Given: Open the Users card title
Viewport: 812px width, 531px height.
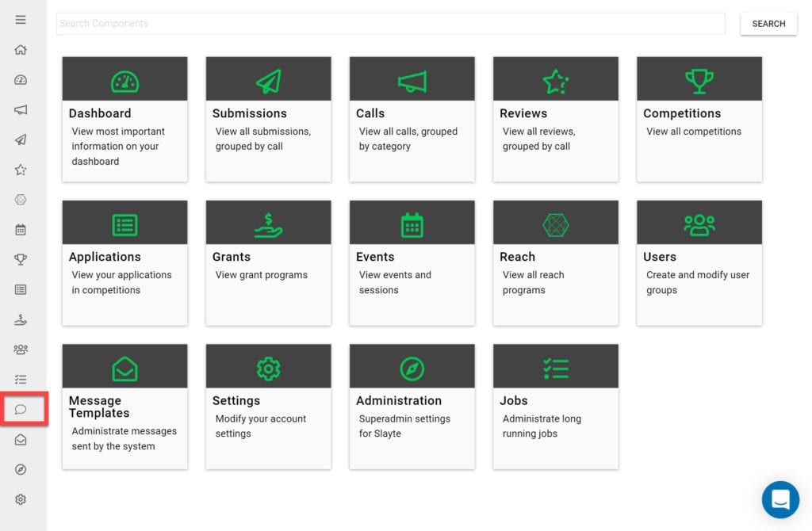Looking at the screenshot, I should click(x=660, y=257).
